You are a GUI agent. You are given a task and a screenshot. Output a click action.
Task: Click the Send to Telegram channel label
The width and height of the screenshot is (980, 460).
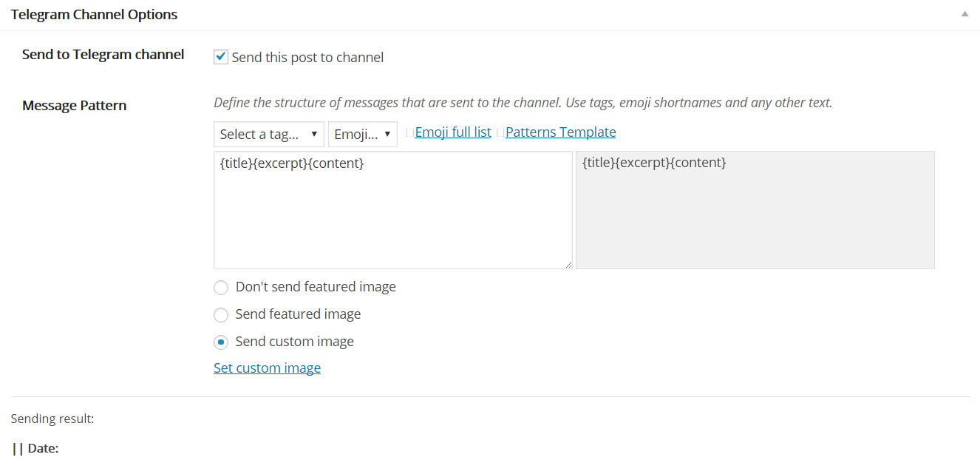click(x=103, y=54)
